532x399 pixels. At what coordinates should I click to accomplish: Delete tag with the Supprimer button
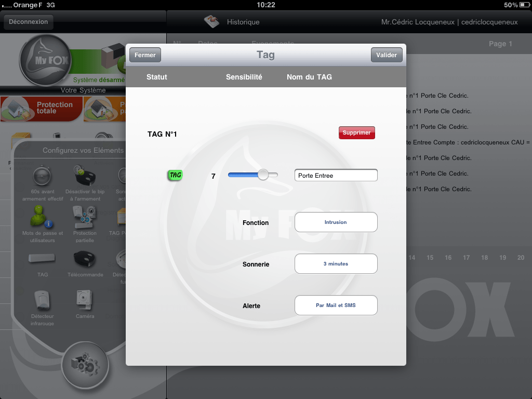click(356, 132)
